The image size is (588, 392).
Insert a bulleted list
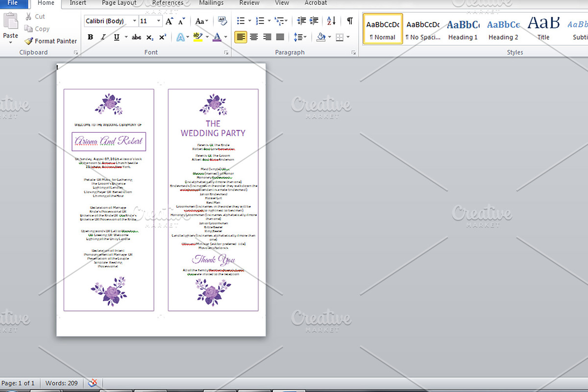tap(241, 21)
